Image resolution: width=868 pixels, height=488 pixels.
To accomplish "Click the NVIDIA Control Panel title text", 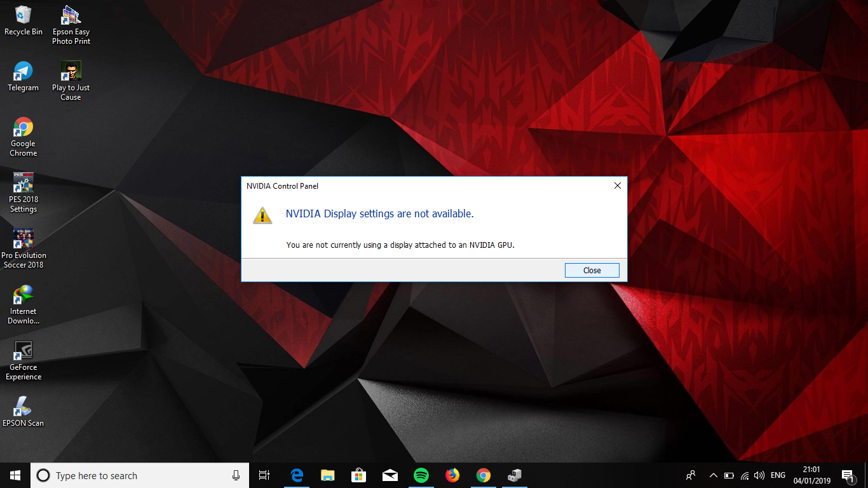I will (282, 186).
